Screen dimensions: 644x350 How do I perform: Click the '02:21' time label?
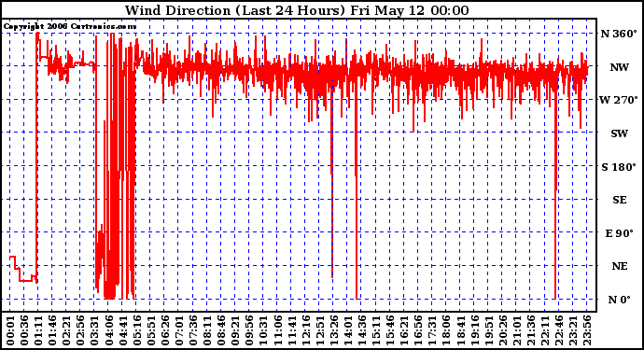(x=66, y=331)
